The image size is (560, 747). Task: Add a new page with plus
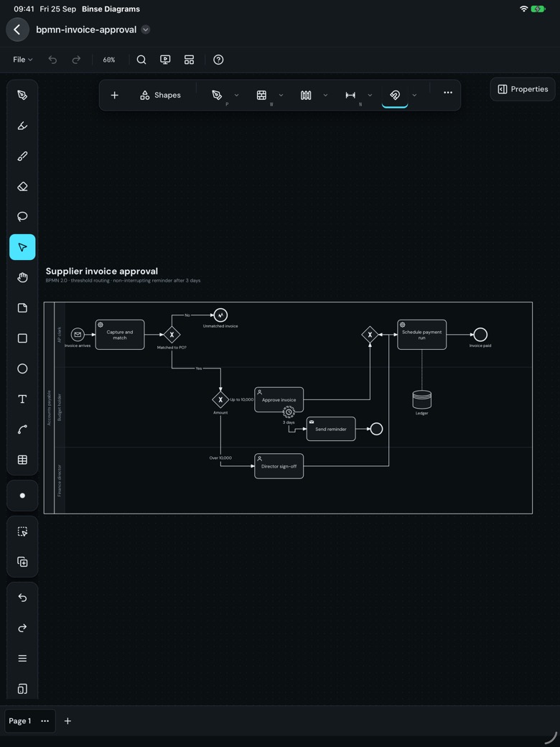click(67, 721)
